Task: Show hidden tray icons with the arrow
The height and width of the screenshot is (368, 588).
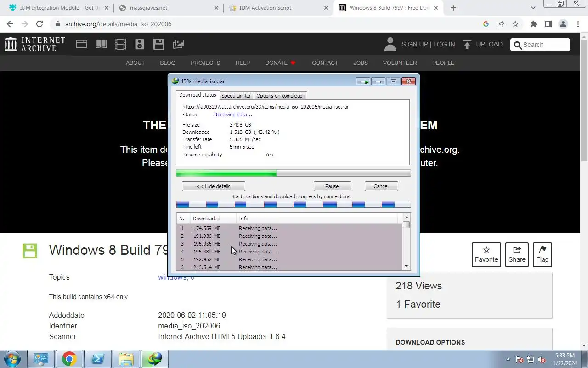Action: pyautogui.click(x=508, y=359)
